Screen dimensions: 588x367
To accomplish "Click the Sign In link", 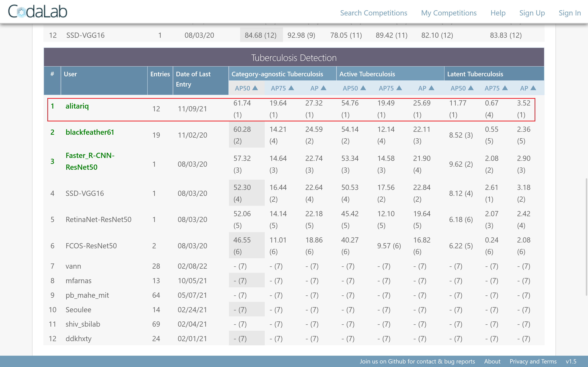I will tap(570, 13).
